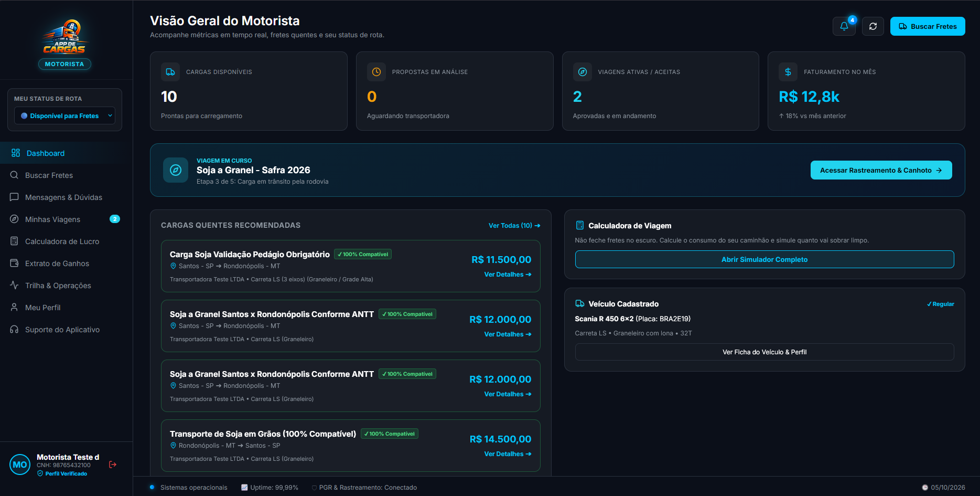This screenshot has width=980, height=496.
Task: Click the Viagens Ativas compass icon
Action: 583,72
